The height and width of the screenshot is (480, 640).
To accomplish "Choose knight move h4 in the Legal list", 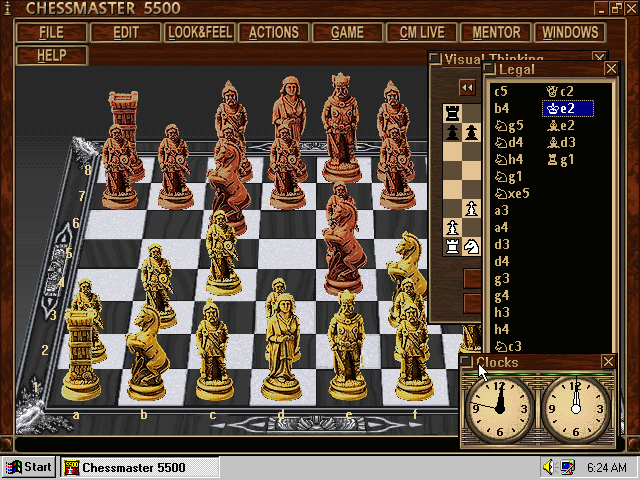I will (509, 160).
